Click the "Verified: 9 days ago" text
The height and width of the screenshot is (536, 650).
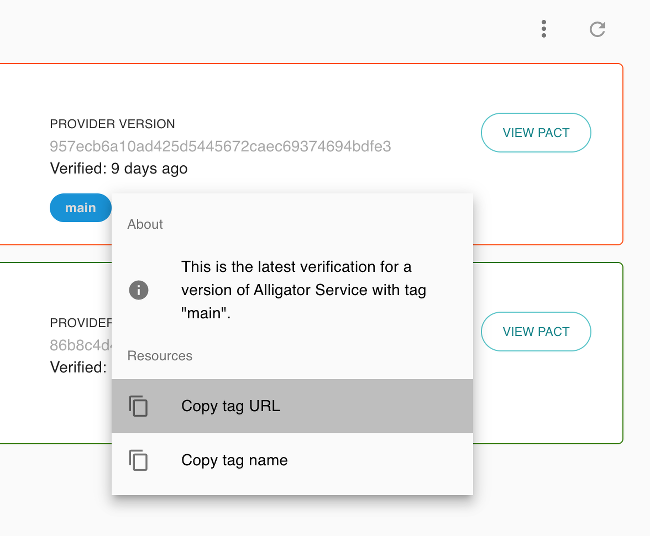[118, 168]
